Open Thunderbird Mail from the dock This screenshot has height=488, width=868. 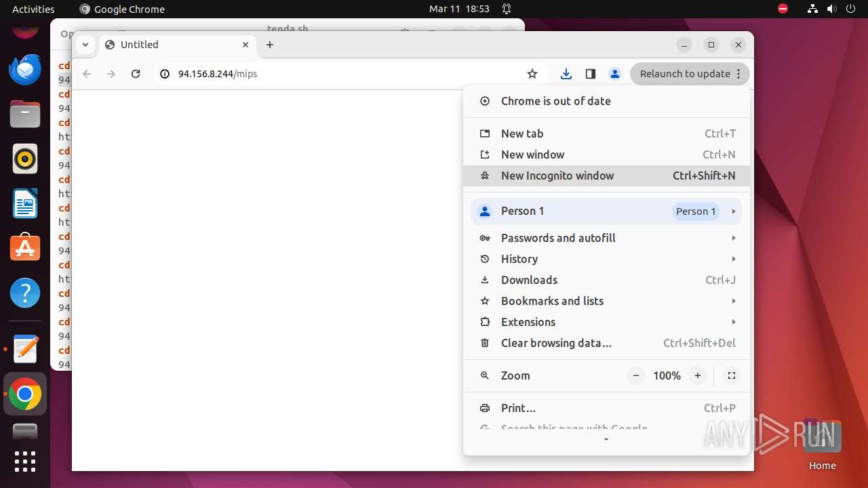25,69
